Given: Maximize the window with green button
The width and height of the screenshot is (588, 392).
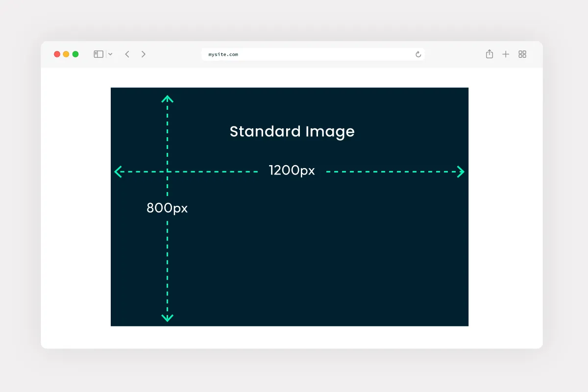Looking at the screenshot, I should point(75,54).
